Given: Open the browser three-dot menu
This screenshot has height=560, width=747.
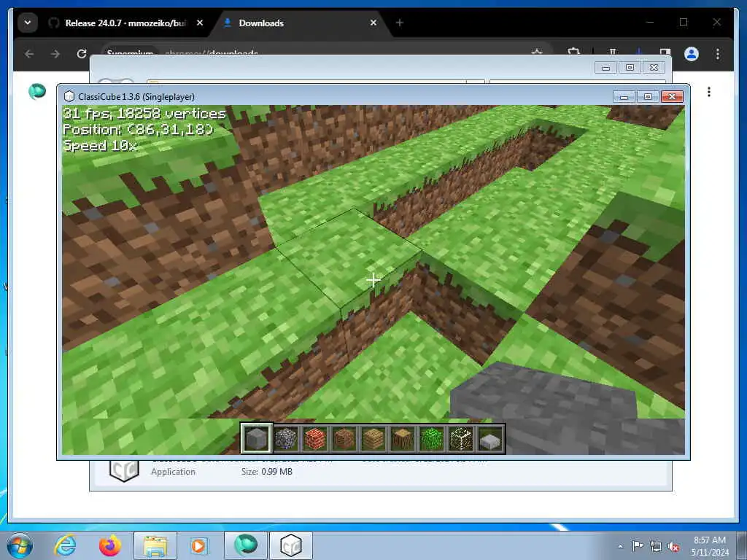Looking at the screenshot, I should pyautogui.click(x=718, y=54).
